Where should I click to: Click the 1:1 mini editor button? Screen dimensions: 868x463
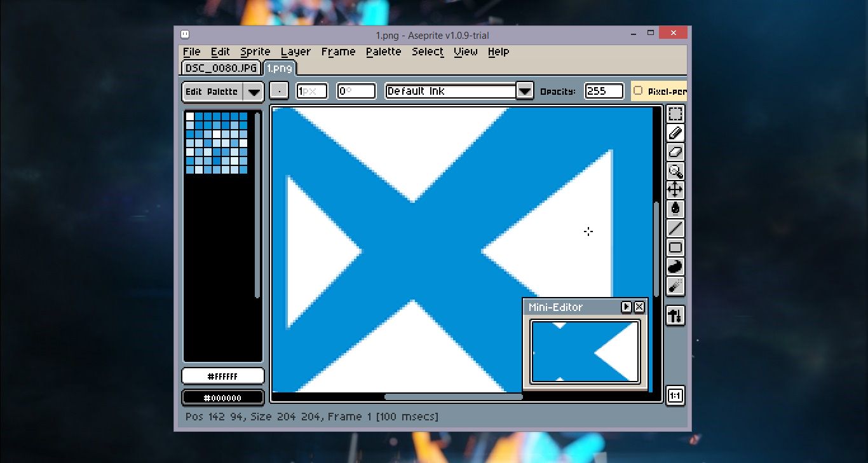pyautogui.click(x=675, y=396)
